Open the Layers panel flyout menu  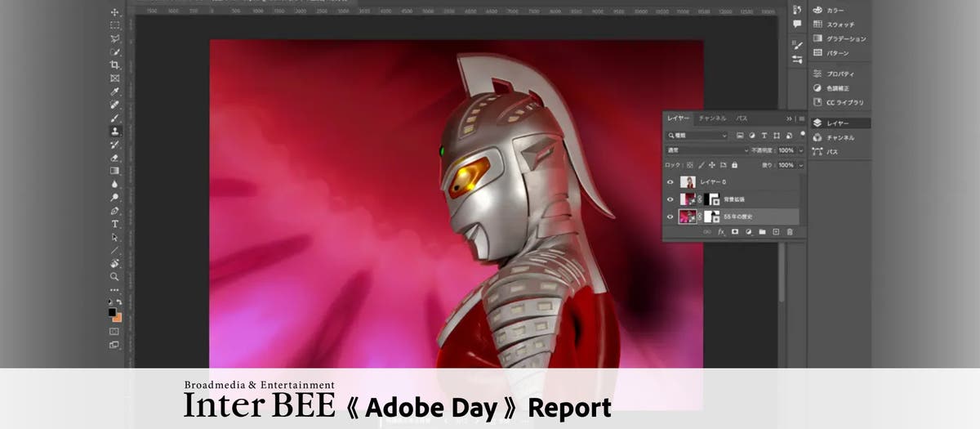coord(801,118)
